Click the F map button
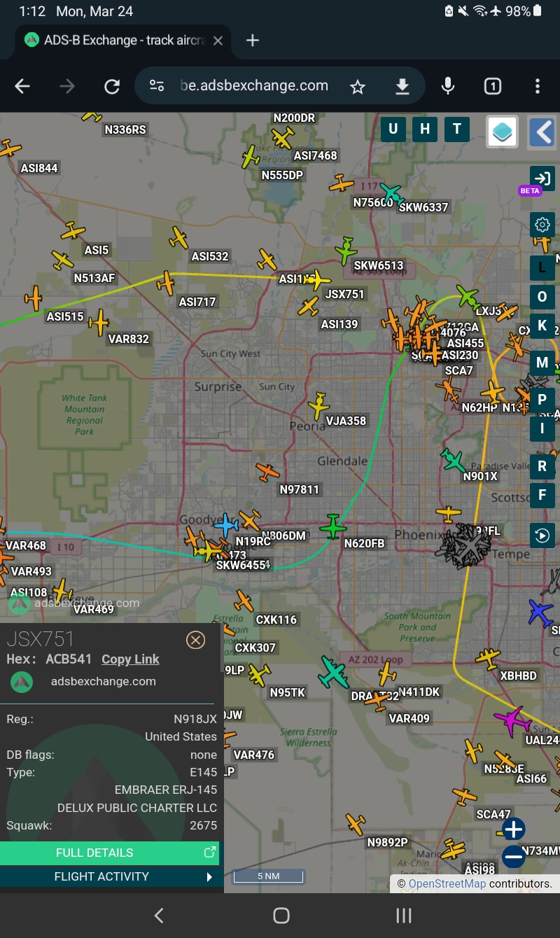The height and width of the screenshot is (938, 560). point(542,496)
